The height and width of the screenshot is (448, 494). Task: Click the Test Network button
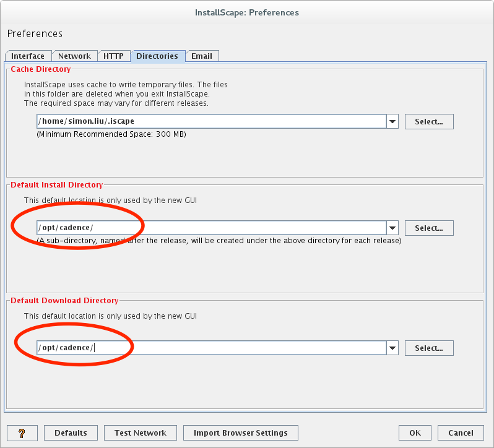tap(141, 433)
